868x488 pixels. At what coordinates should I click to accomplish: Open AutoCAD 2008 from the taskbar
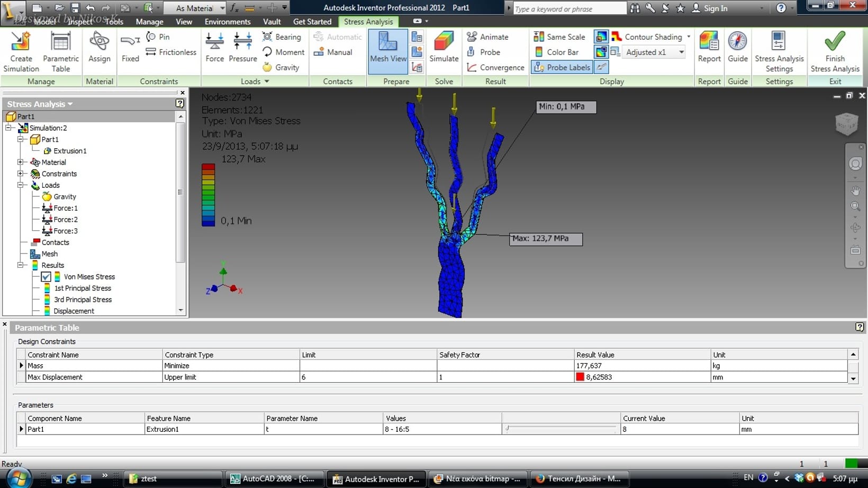[x=273, y=478]
